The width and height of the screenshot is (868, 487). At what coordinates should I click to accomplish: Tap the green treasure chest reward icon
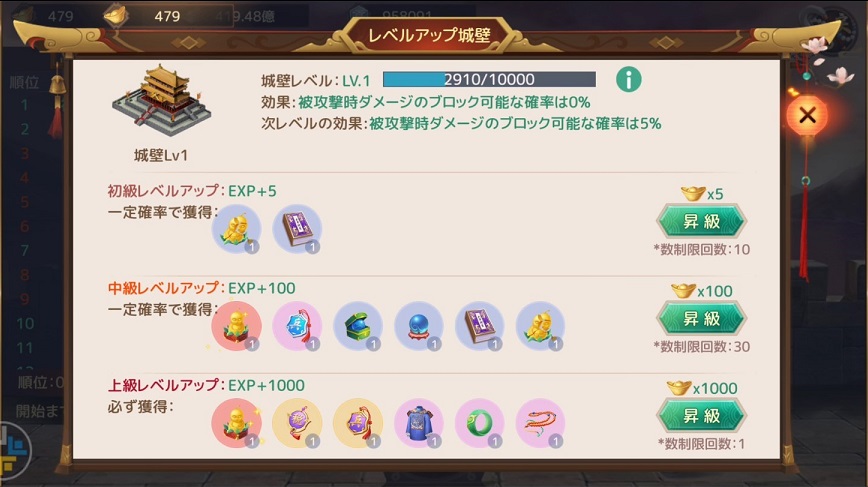point(358,327)
